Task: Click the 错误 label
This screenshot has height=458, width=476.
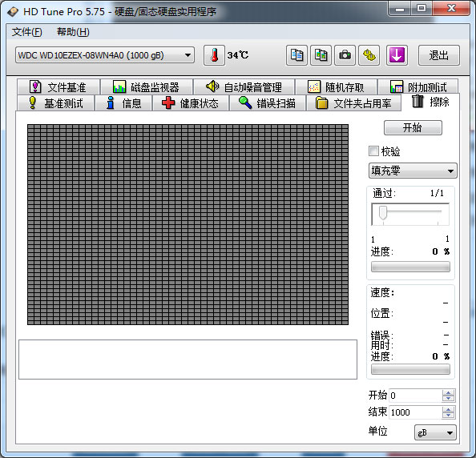Action: click(381, 335)
